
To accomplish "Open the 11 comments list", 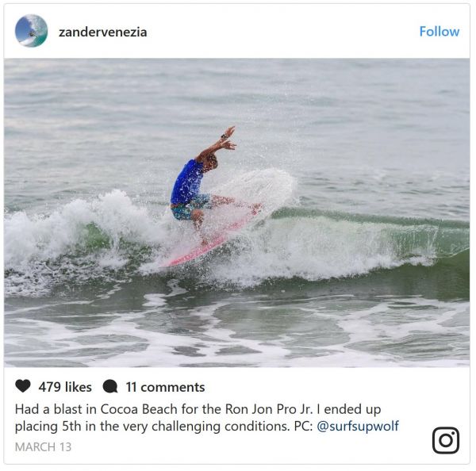I will click(x=165, y=387).
